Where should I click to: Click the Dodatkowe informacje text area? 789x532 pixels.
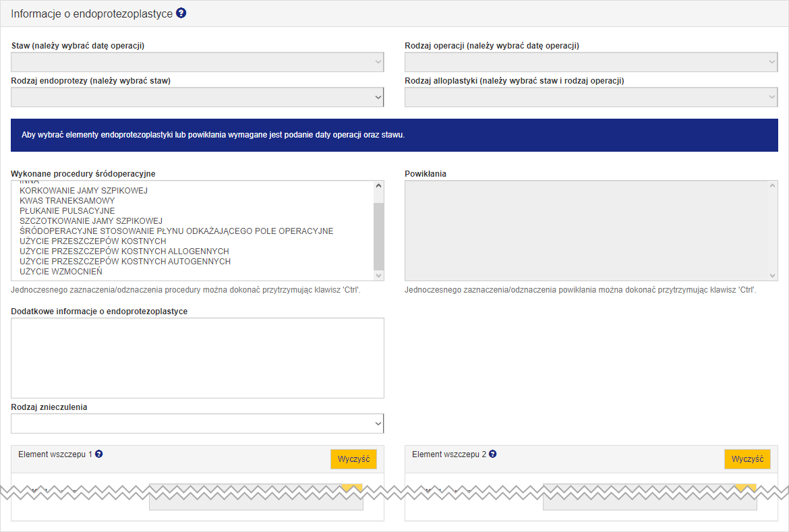click(197, 357)
